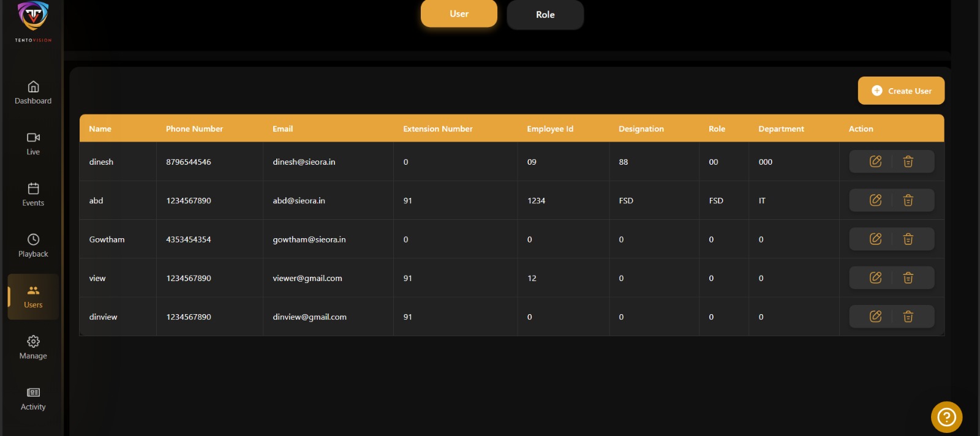This screenshot has height=436, width=980.
Task: Delete the abd user row
Action: pyautogui.click(x=908, y=200)
